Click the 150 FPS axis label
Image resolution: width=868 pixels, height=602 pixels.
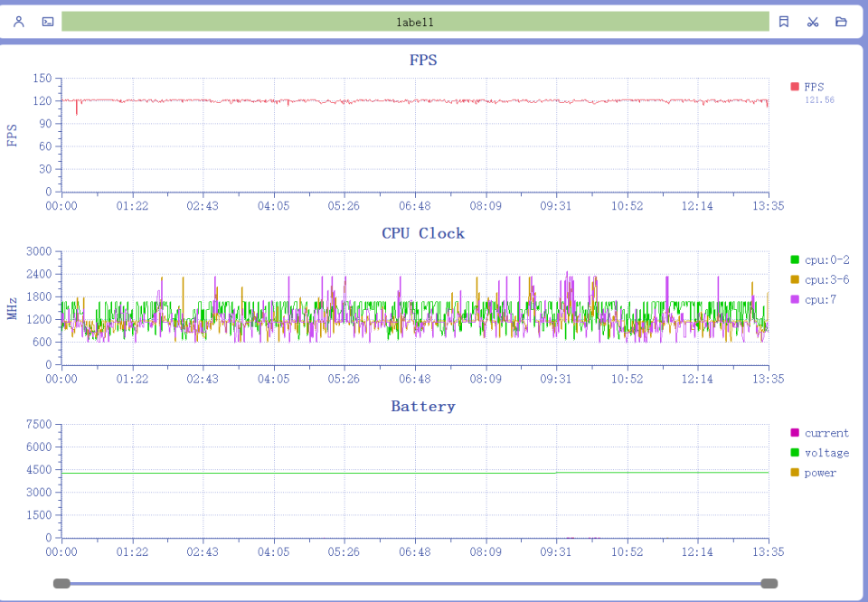click(42, 78)
